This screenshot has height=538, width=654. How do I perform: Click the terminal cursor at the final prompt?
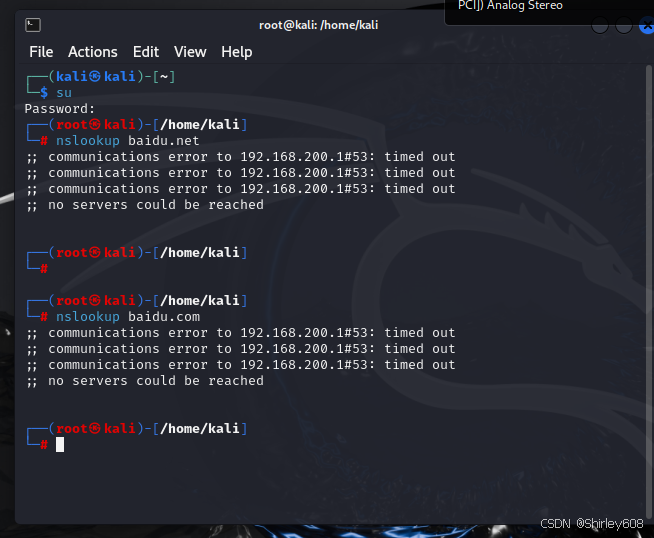[60, 445]
